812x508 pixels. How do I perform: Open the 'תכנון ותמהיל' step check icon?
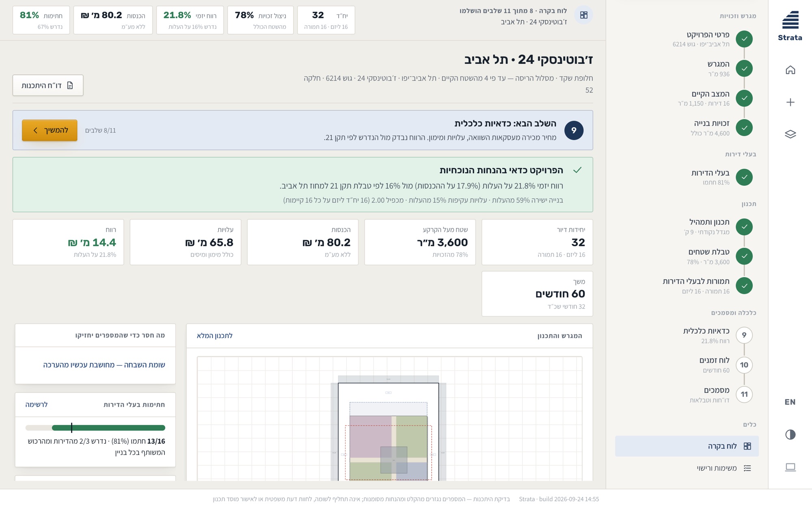[x=744, y=227]
